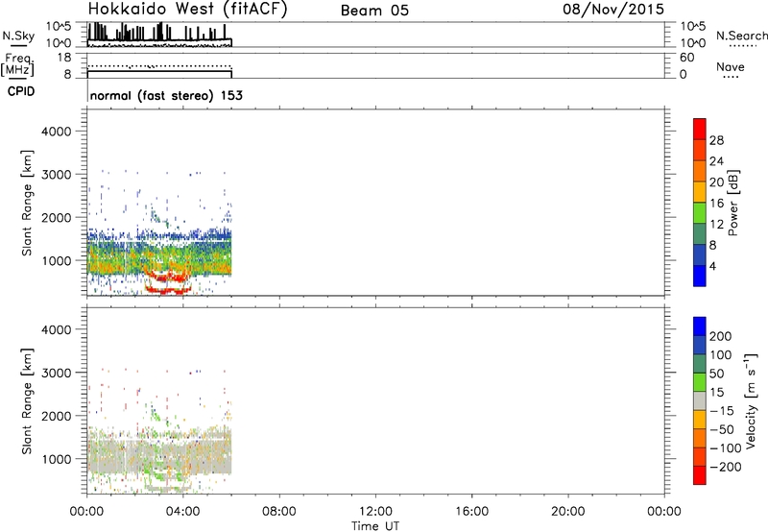Click the 'Time UT' axis title
Viewport: 768px width, 532px height.
375,525
